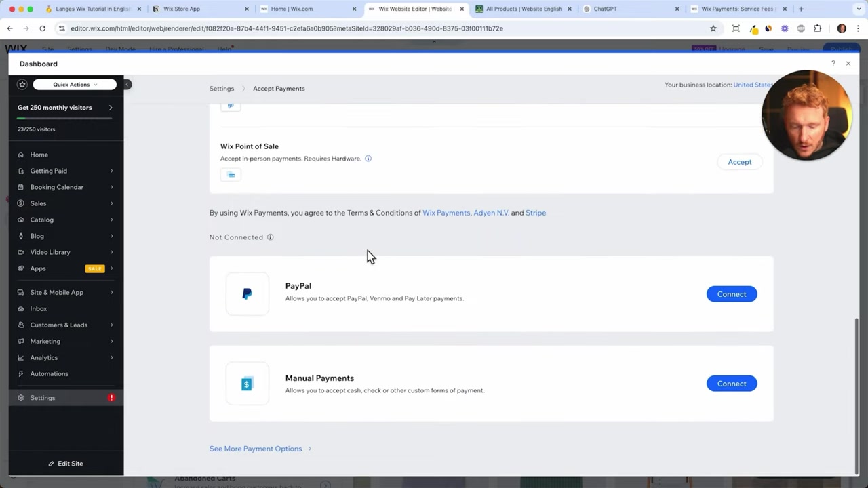Open the Stripe terms link
Image resolution: width=868 pixels, height=488 pixels.
[x=536, y=213]
